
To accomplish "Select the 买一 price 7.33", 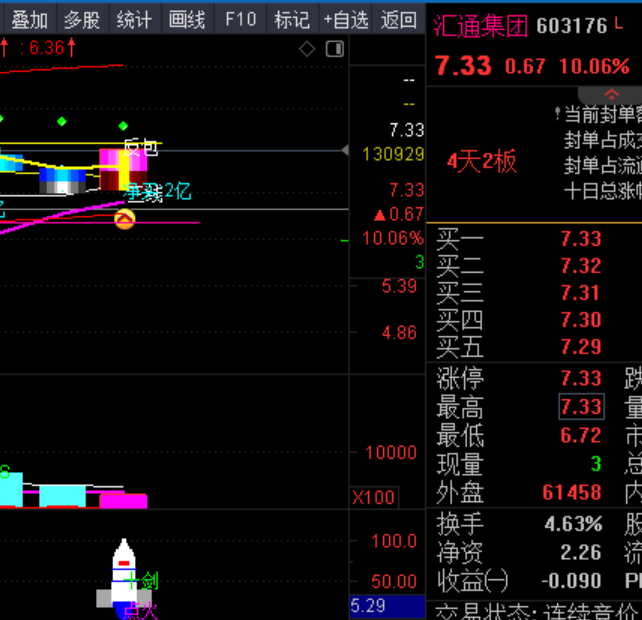I will coord(581,239).
